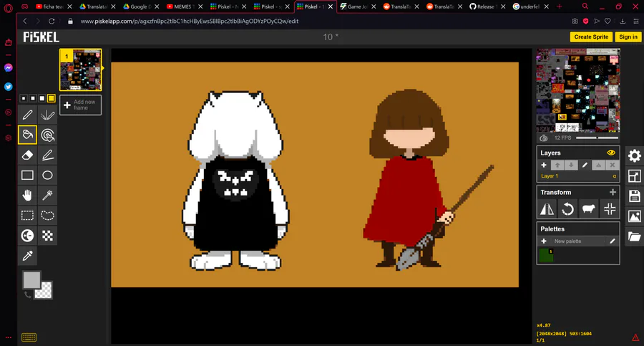Click the browser address bar URL
The width and height of the screenshot is (644, 346).
pos(190,21)
